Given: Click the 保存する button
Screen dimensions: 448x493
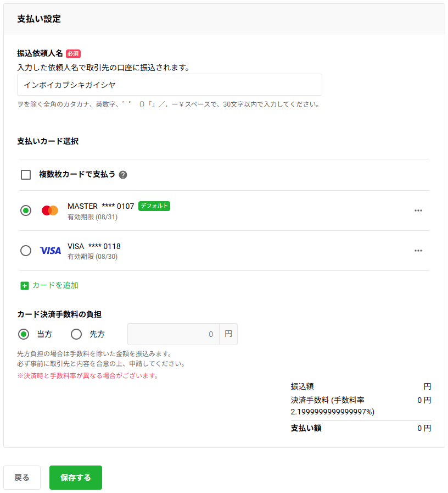Looking at the screenshot, I should click(x=76, y=477).
